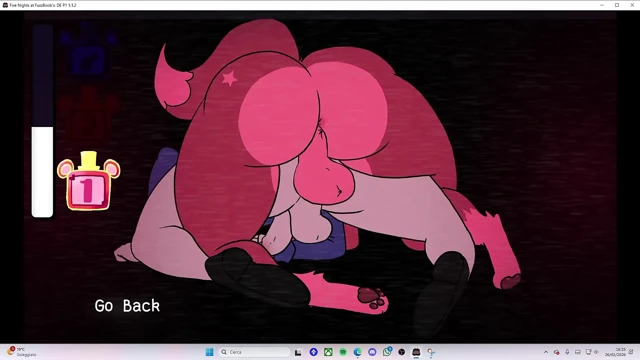640x360 pixels.
Task: Open the blue round app in taskbar
Action: pos(313,352)
